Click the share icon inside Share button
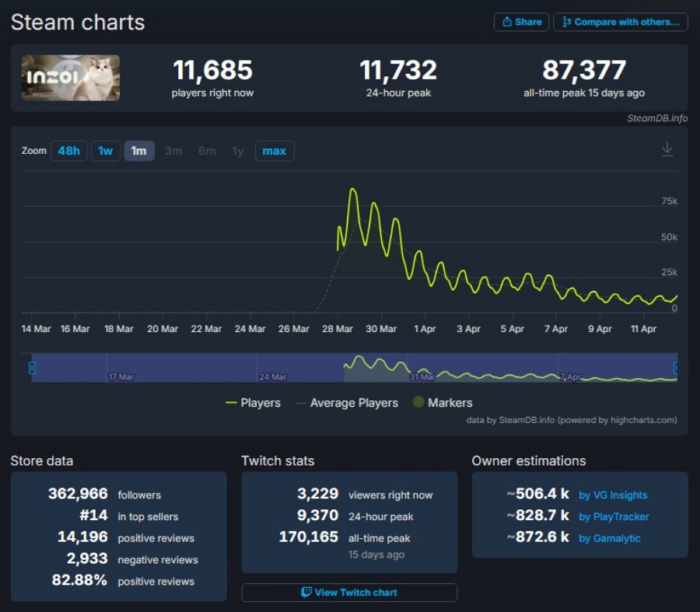700x612 pixels. tap(506, 22)
